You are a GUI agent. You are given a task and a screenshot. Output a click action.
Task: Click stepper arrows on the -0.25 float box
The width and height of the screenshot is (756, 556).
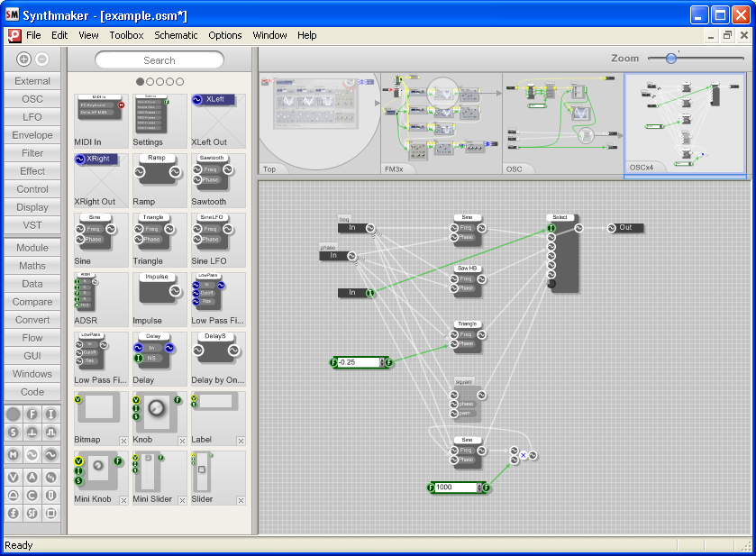tap(382, 362)
